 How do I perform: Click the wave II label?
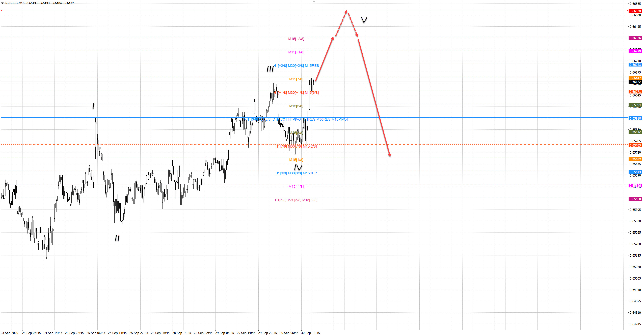click(117, 238)
